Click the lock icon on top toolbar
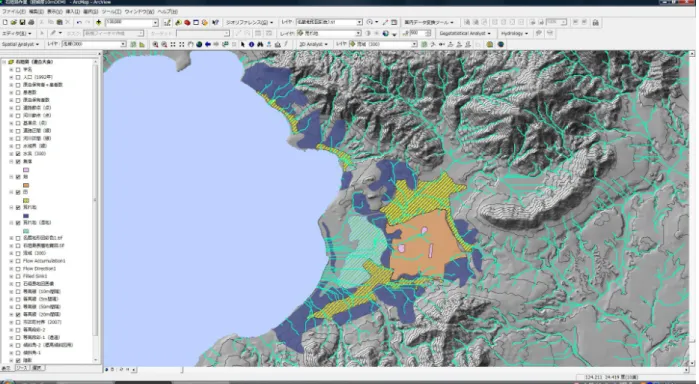The width and height of the screenshot is (699, 384). 596,22
